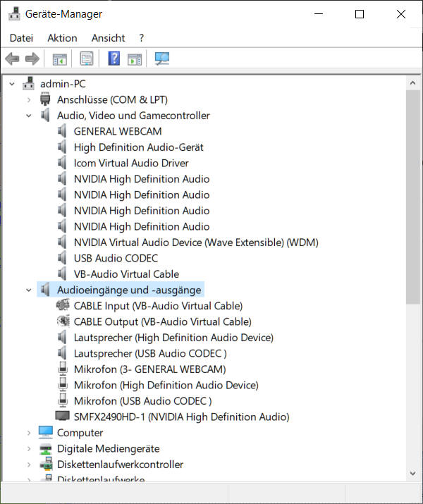The width and height of the screenshot is (423, 504).
Task: Select CABLE Output (VB-Audio Virtual Cable)
Action: (162, 321)
